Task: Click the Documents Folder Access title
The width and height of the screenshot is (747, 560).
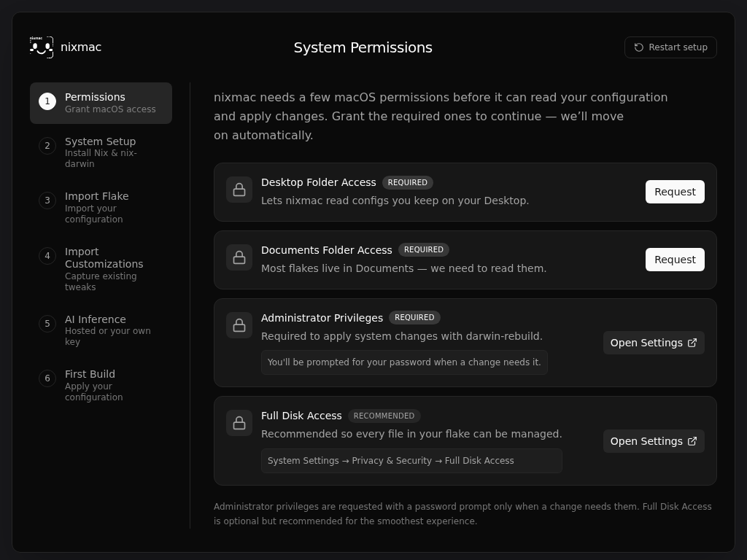Action: coord(326,250)
